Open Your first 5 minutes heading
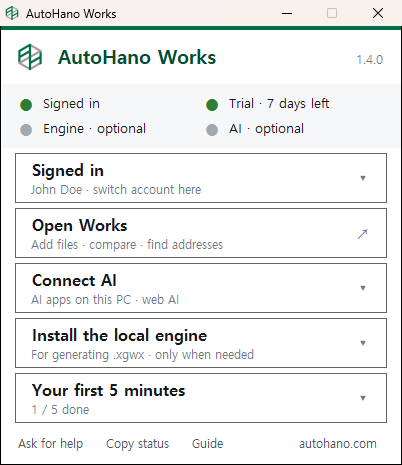 [x=108, y=391]
